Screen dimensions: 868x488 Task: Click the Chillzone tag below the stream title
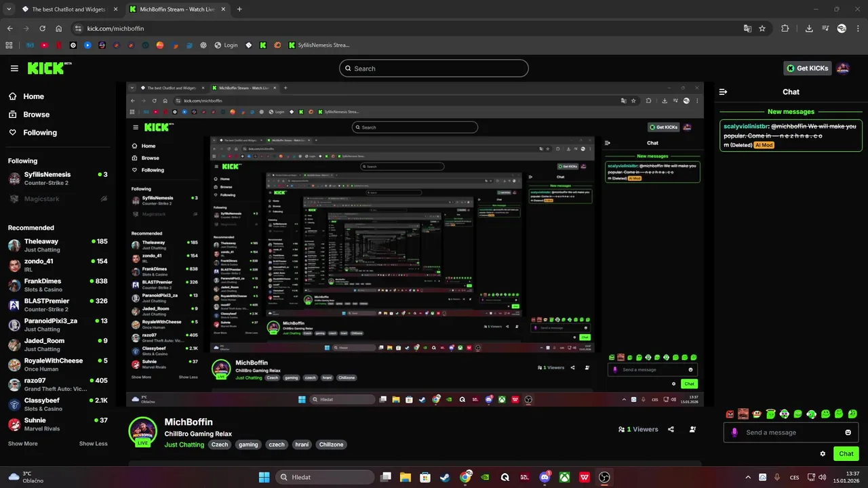tap(332, 445)
